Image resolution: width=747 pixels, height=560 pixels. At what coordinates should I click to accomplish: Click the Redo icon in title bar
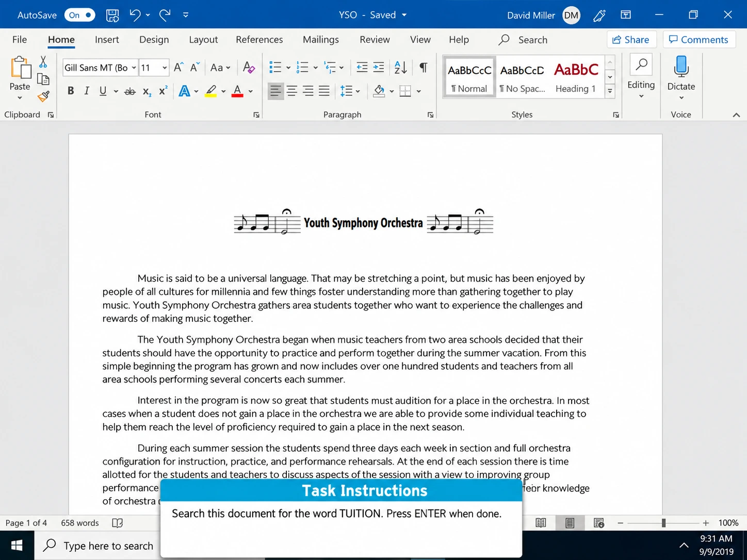click(x=165, y=15)
